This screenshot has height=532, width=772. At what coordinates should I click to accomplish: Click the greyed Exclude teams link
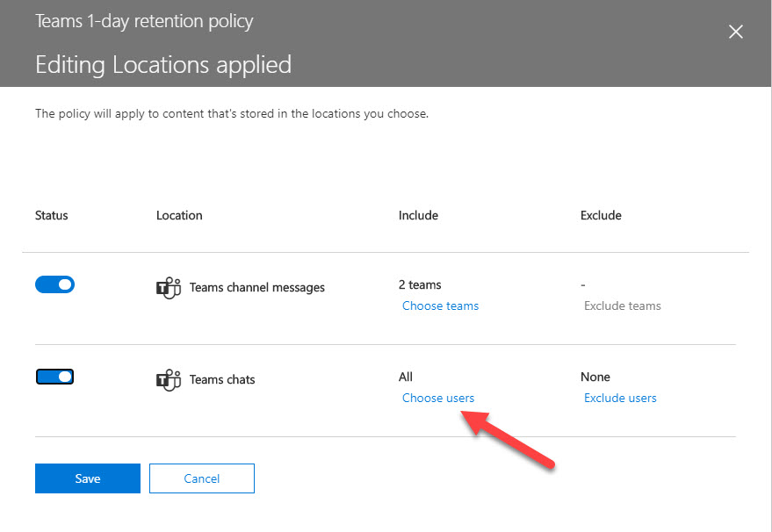tap(623, 306)
